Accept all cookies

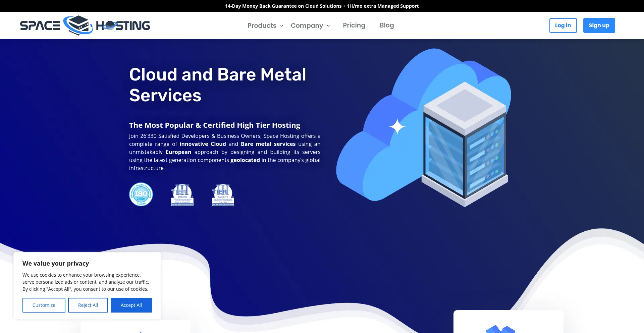tap(131, 305)
